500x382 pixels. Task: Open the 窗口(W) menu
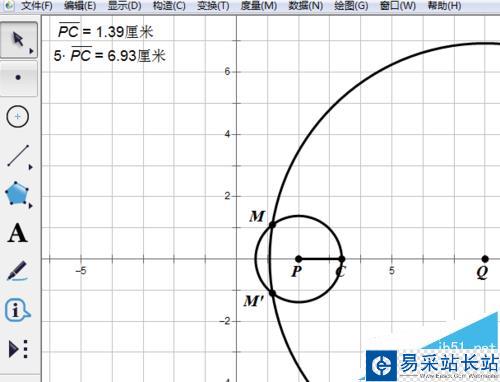coord(398,6)
